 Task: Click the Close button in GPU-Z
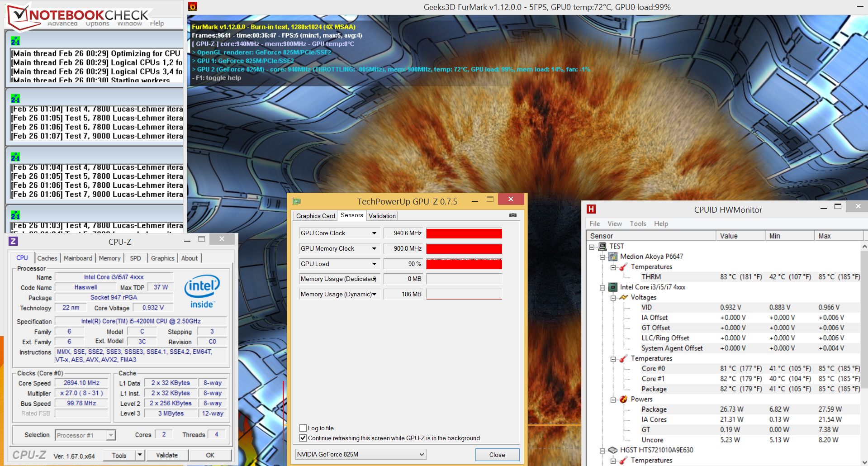[497, 455]
